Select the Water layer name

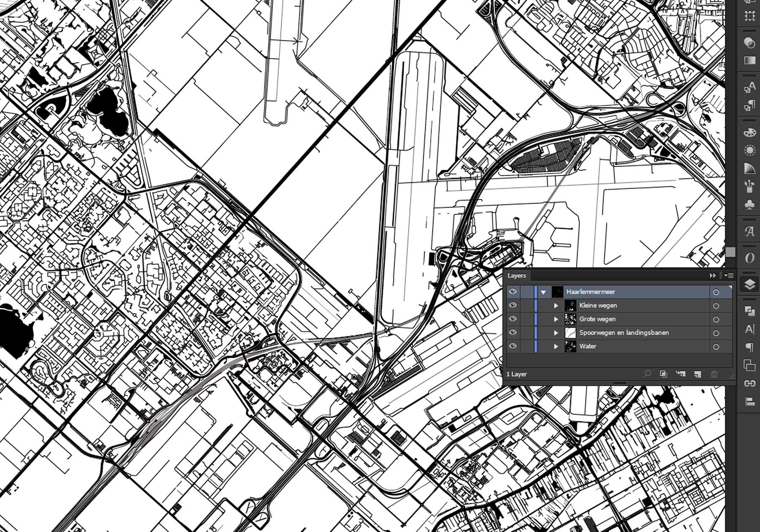pyautogui.click(x=588, y=346)
